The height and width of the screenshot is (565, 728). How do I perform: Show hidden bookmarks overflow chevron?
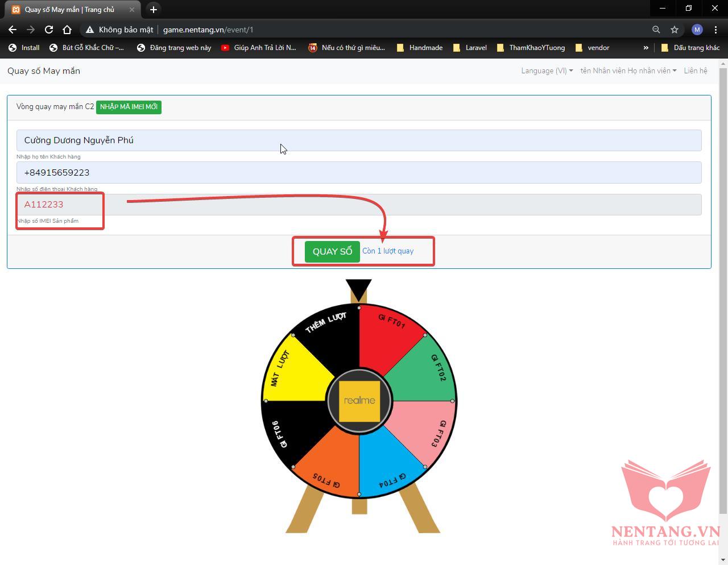click(x=646, y=48)
